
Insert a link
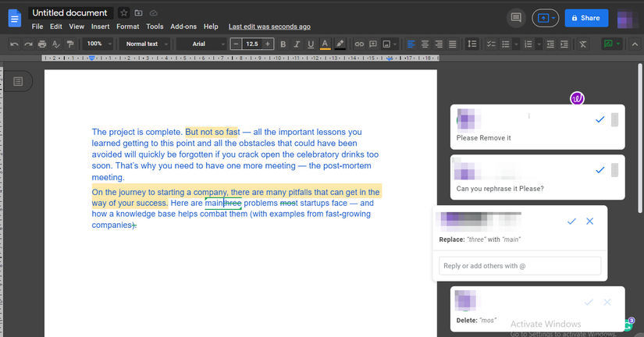click(359, 44)
